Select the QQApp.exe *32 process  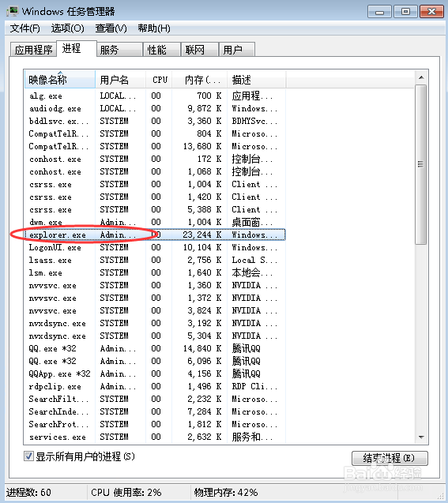pos(155,373)
